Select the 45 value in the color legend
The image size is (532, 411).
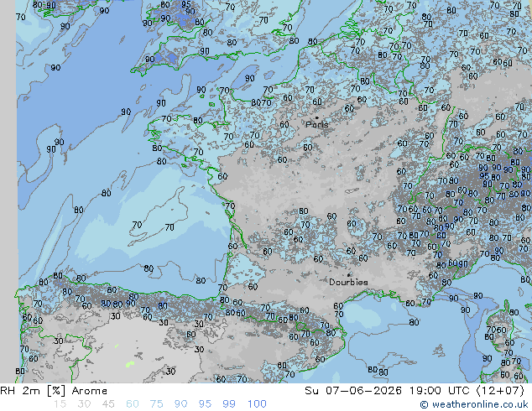[x=108, y=404]
